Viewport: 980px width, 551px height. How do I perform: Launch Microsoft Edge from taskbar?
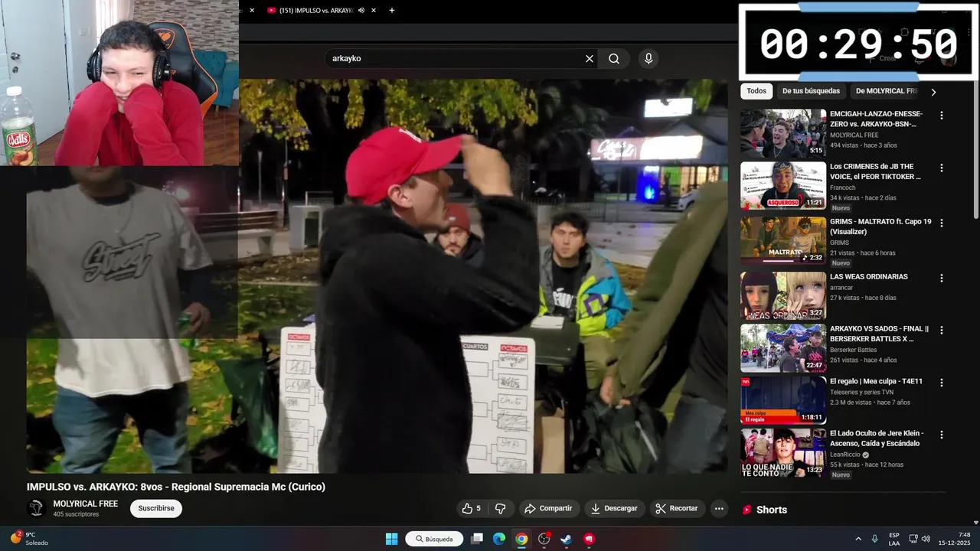(x=499, y=539)
